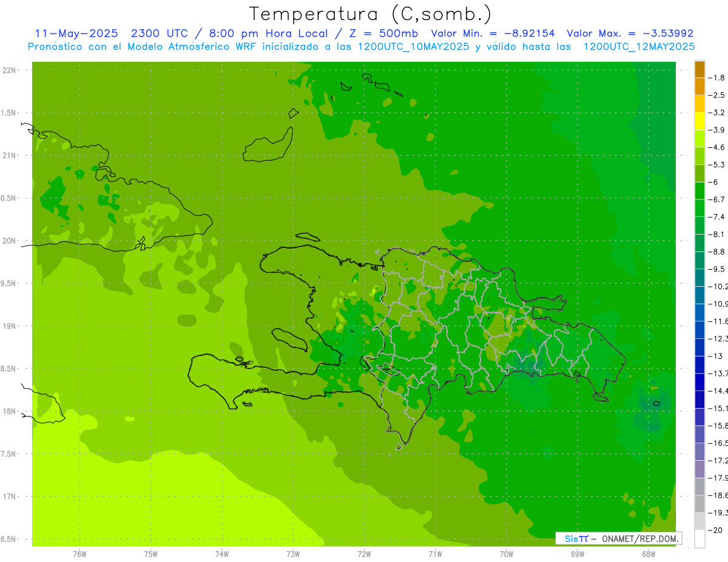Click the "-9.5" colorbar value
Screen dimensions: 728x562
pos(718,269)
